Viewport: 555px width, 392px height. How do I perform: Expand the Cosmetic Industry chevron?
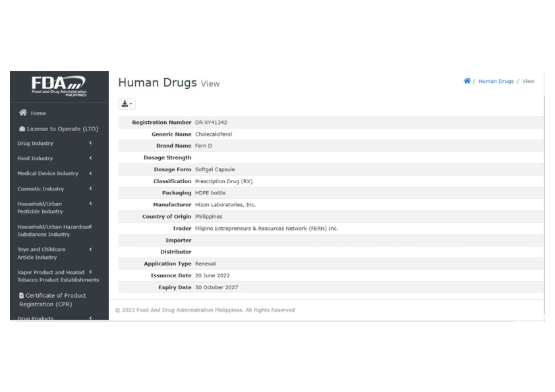(x=90, y=188)
